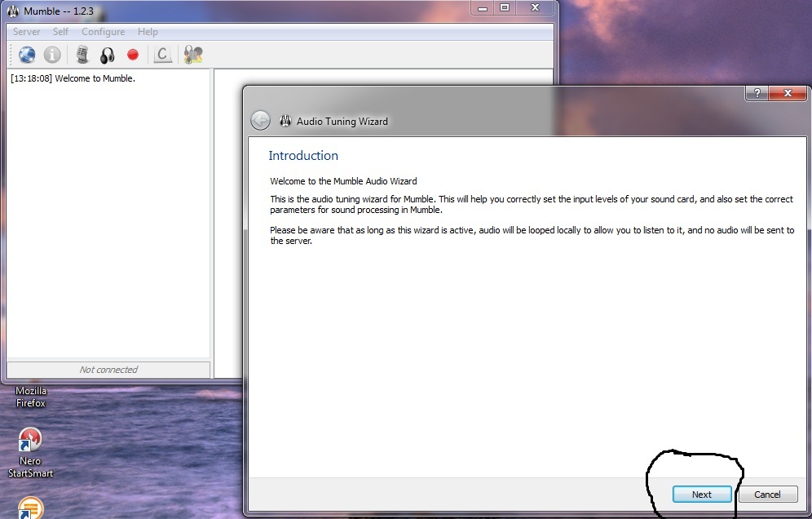The width and height of the screenshot is (812, 519).
Task: Click the Mumble icon beside the wizard title
Action: click(x=285, y=121)
